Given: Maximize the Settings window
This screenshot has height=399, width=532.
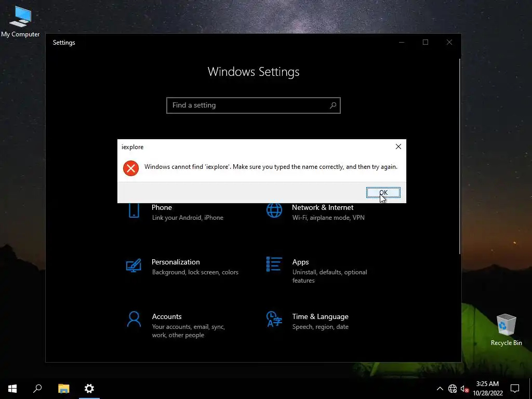Looking at the screenshot, I should click(425, 42).
